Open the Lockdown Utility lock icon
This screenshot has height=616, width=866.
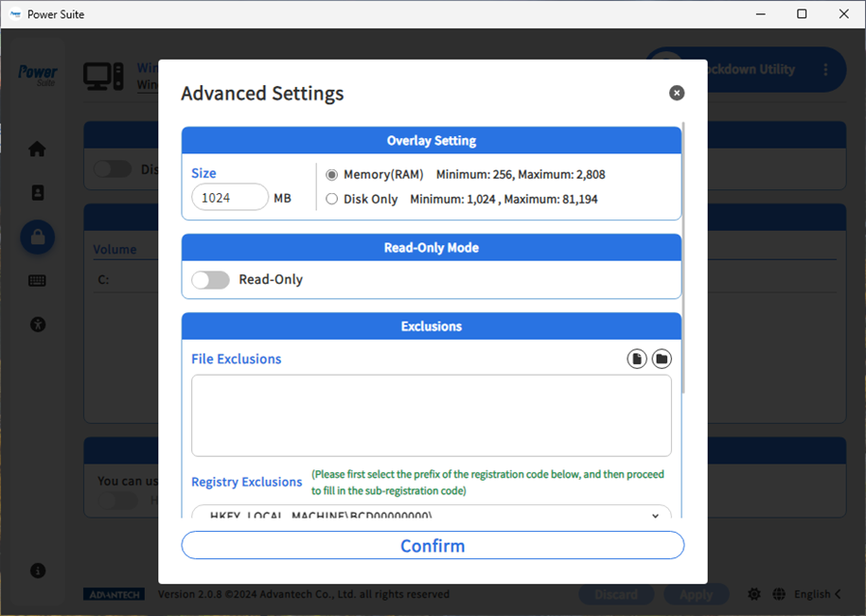click(37, 237)
